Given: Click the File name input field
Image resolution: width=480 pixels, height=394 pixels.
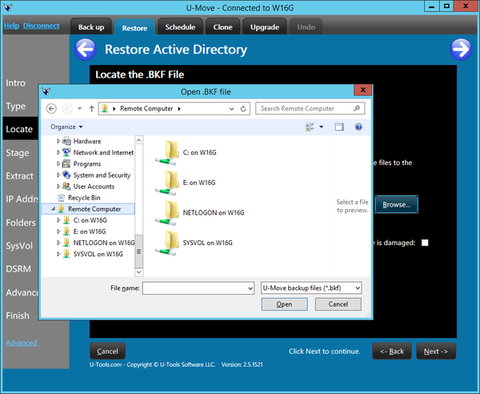Looking at the screenshot, I should coord(198,288).
